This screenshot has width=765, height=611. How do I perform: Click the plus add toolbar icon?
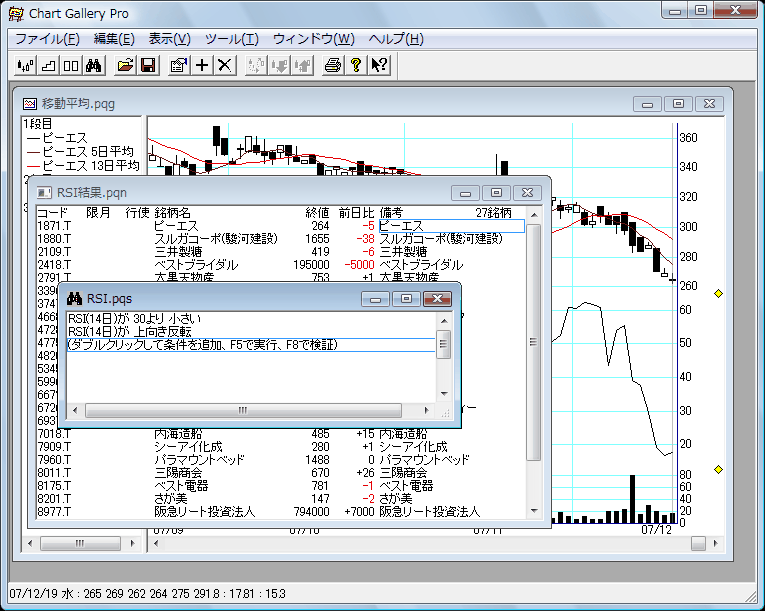pyautogui.click(x=202, y=65)
